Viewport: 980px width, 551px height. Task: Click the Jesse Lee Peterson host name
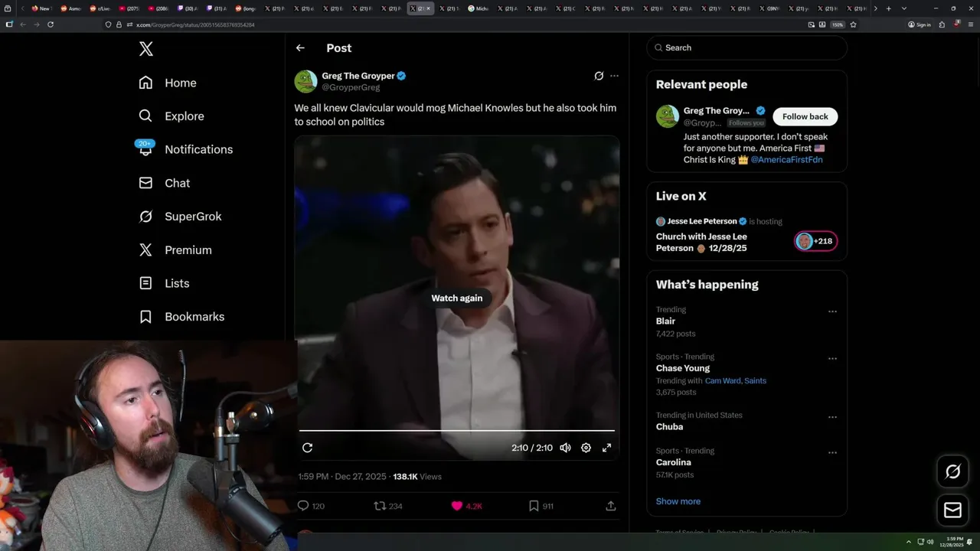coord(702,221)
